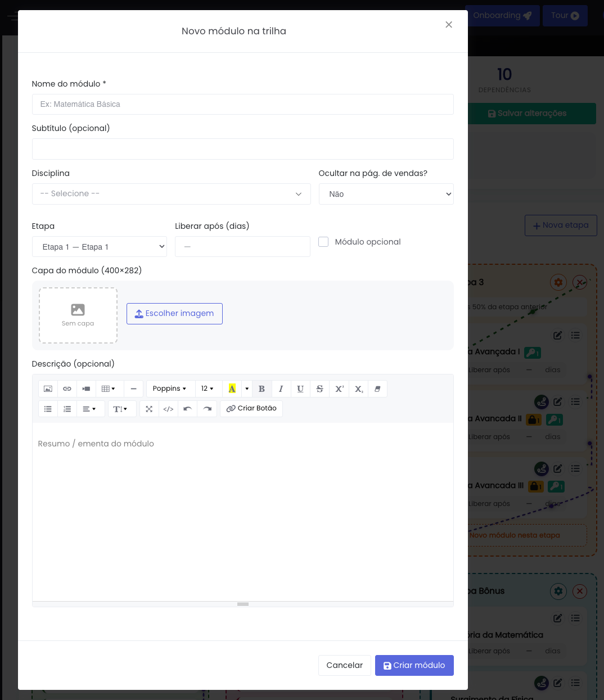Undo last edit in description

[187, 409]
